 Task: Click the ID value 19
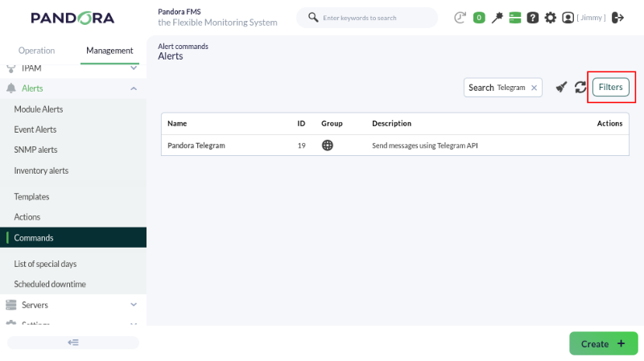(301, 146)
